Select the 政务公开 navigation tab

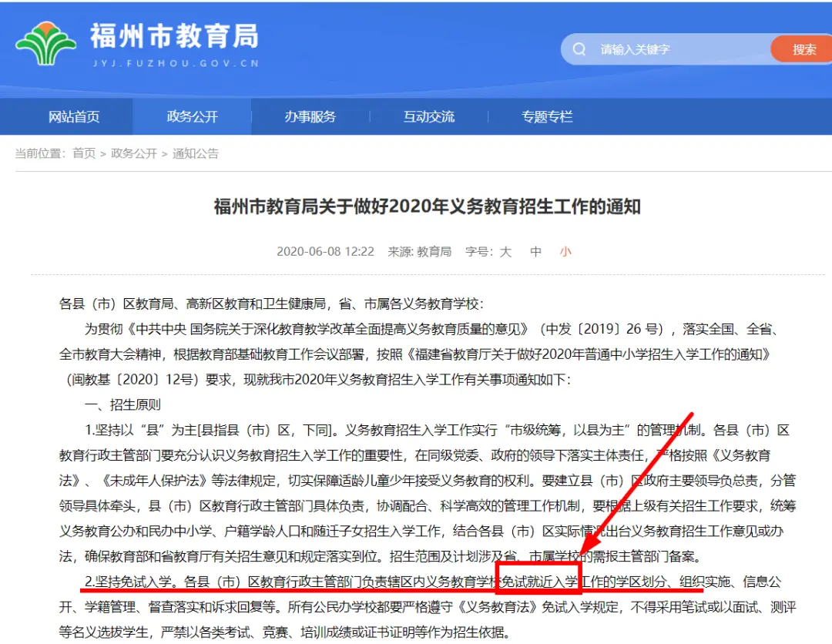click(x=193, y=117)
